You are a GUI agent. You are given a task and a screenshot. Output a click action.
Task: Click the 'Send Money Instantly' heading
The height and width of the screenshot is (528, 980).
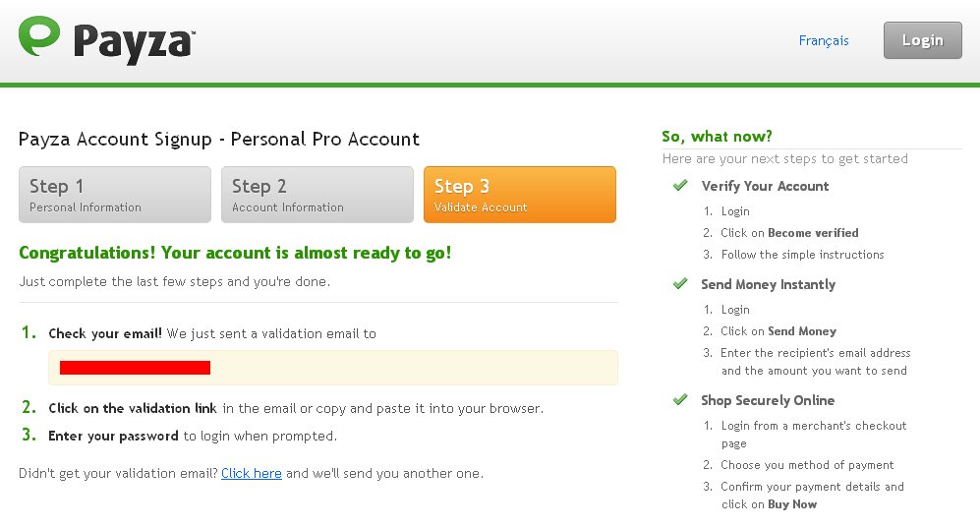tap(768, 284)
